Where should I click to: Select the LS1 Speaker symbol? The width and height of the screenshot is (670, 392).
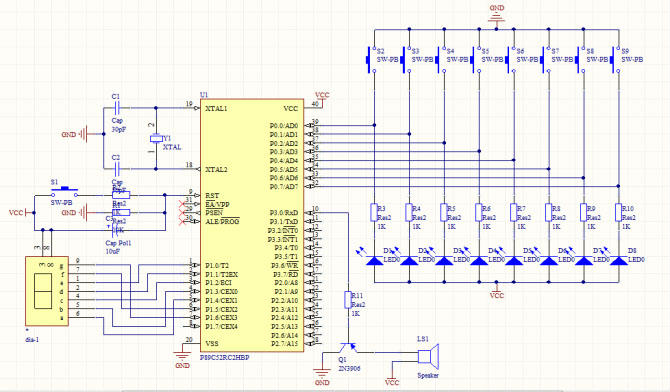click(x=428, y=356)
